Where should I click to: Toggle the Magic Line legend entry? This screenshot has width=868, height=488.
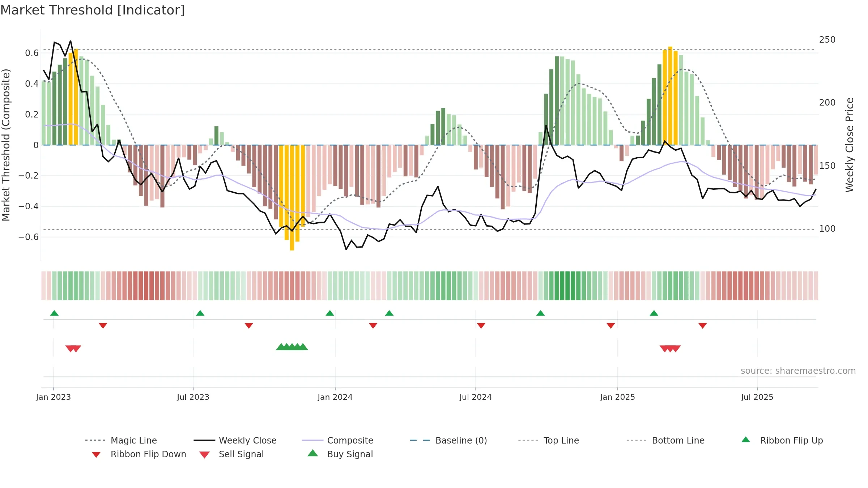121,440
